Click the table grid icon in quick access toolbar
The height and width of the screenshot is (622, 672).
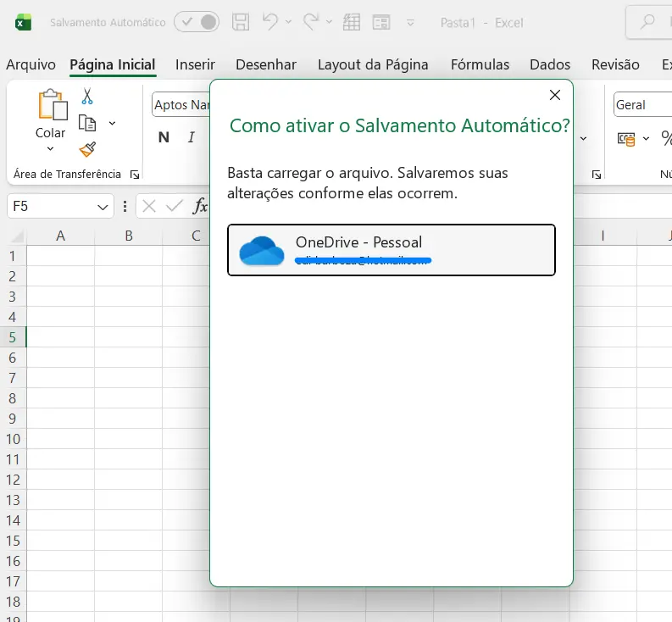coord(352,22)
